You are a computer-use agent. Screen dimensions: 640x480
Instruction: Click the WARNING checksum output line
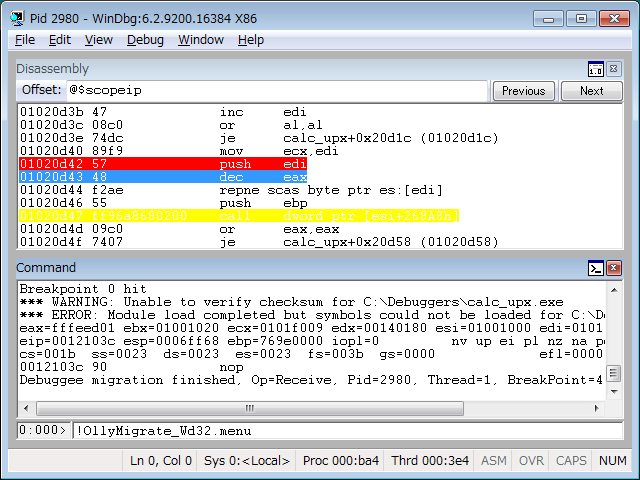point(291,302)
